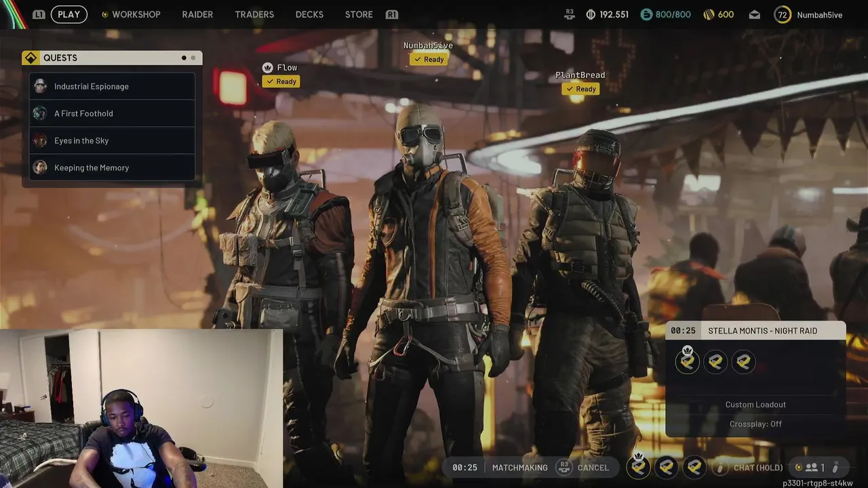Click the level 72 progress ring
Screen dimensions: 868x488
tap(783, 14)
